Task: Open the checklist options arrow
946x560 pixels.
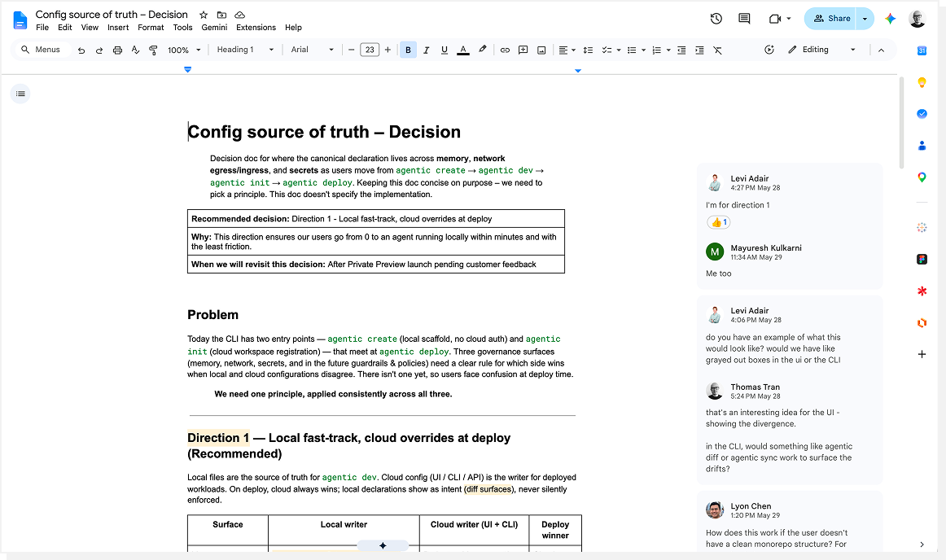Action: (x=619, y=50)
